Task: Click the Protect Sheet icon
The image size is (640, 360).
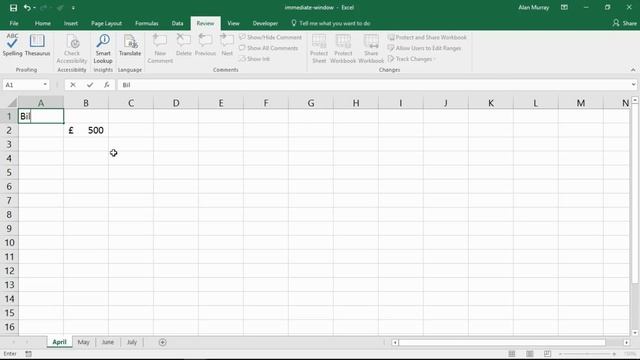Action: 319,49
